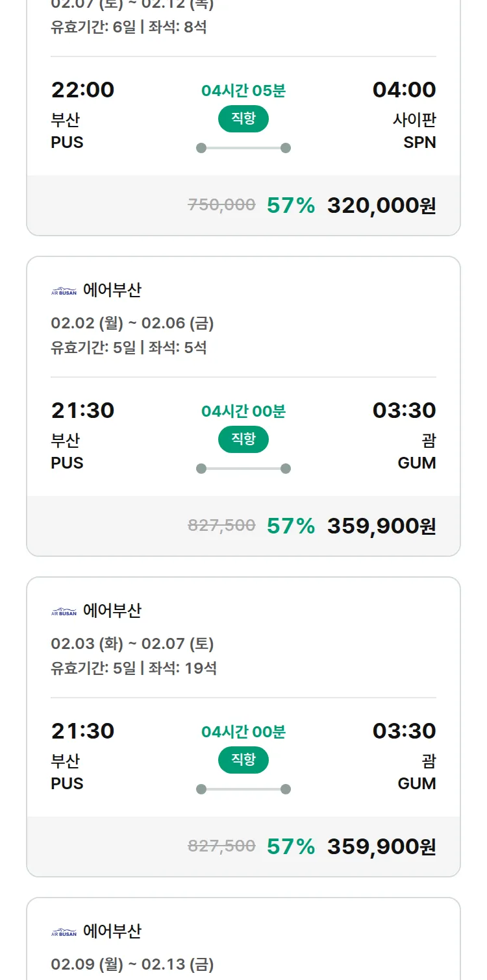Select the Air Busan logo on the 02.02 flight
The width and height of the screenshot is (487, 980).
[63, 290]
